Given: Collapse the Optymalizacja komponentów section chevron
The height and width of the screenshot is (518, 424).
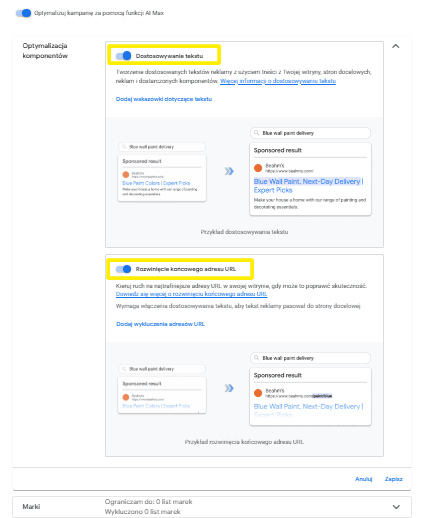Looking at the screenshot, I should [x=396, y=46].
